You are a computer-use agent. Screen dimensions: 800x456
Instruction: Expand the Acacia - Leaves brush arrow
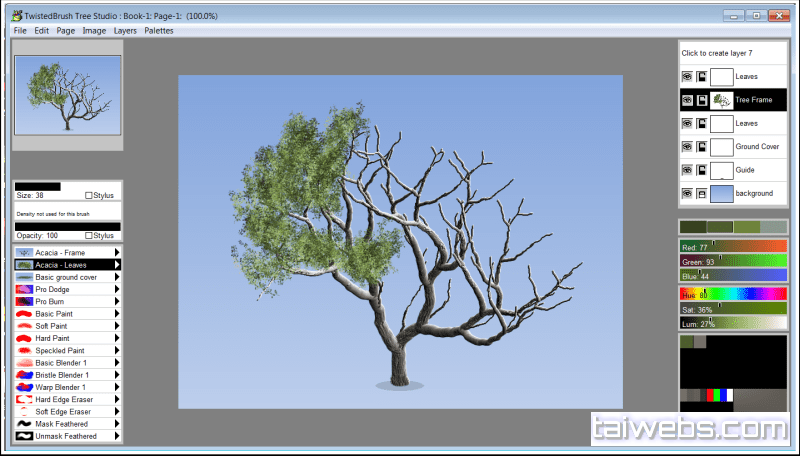coord(117,265)
